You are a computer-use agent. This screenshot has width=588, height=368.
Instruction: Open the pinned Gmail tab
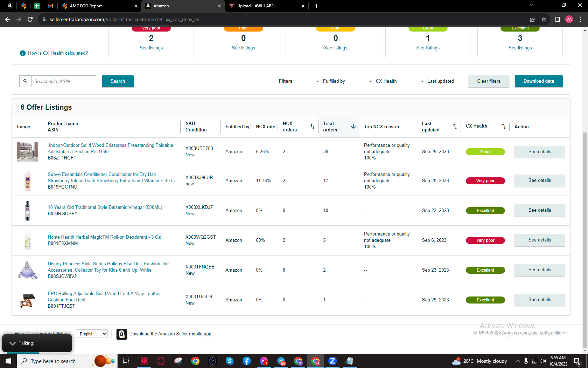51,6
